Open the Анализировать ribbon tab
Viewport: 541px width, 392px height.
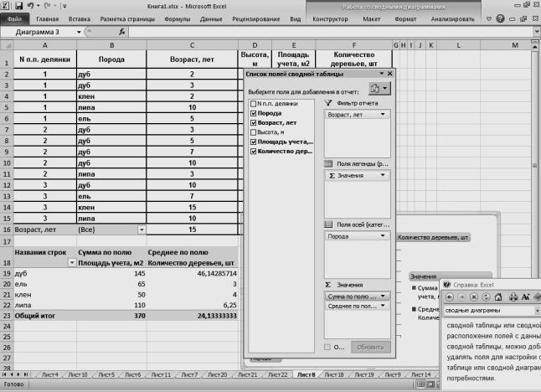453,19
